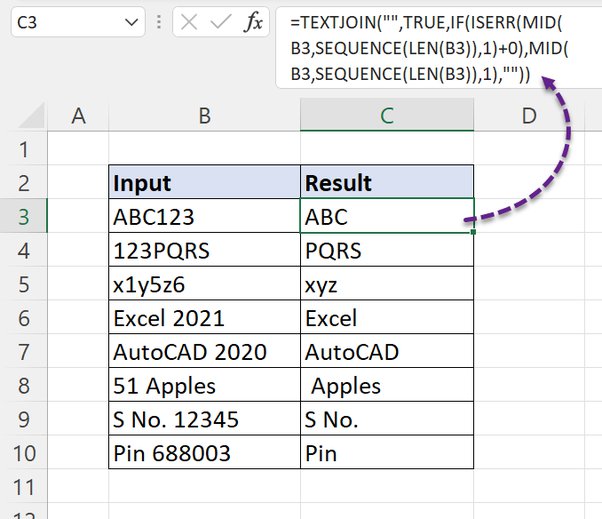Image resolution: width=602 pixels, height=519 pixels.
Task: Cancel formula entry with the X icon
Action: 189,22
